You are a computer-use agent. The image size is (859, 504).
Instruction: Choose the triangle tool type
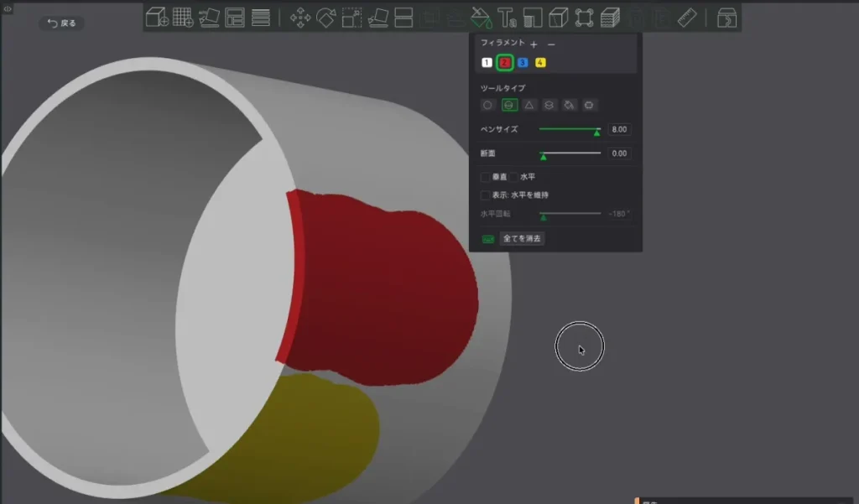tap(529, 105)
